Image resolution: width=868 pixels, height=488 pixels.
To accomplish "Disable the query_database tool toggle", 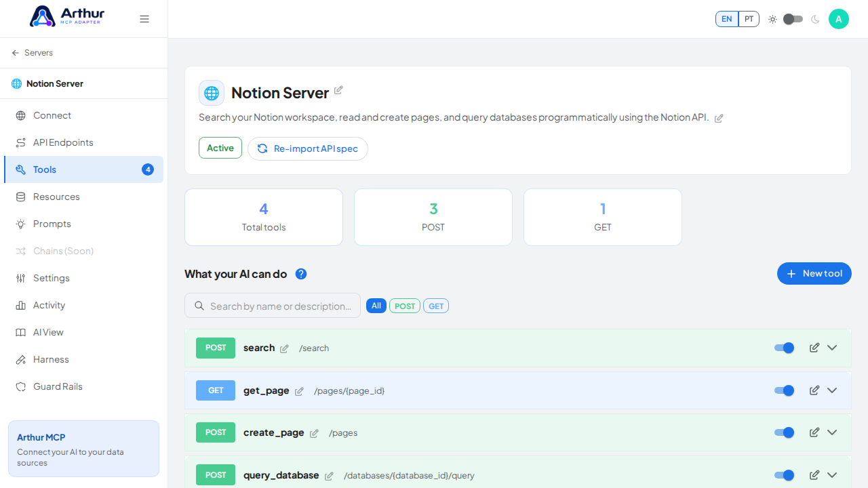I will [785, 475].
